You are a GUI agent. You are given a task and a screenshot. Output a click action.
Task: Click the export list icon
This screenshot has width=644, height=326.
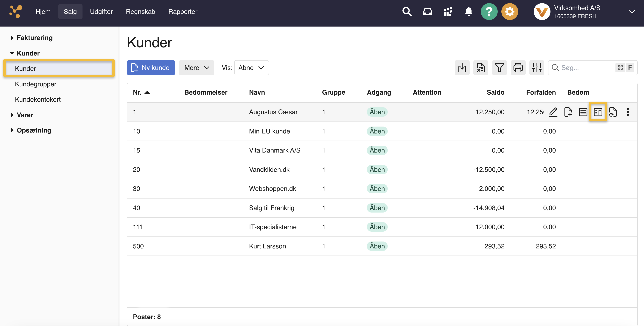(480, 68)
